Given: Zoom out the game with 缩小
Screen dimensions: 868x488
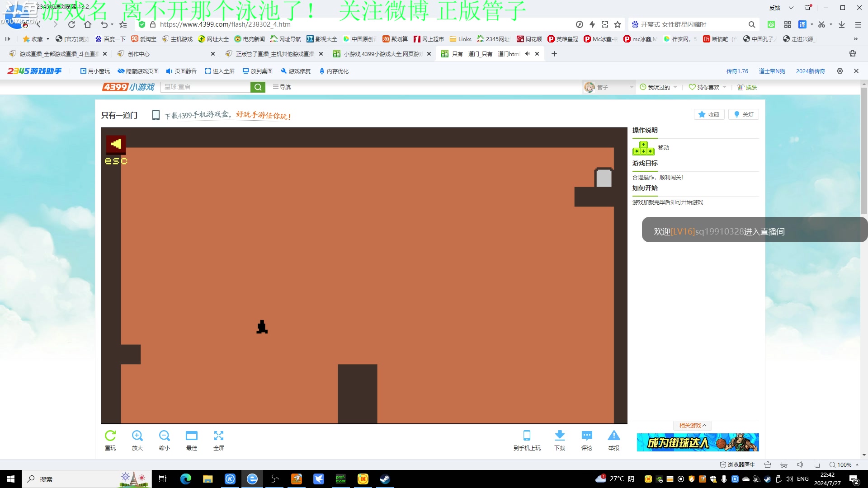Looking at the screenshot, I should [x=165, y=440].
